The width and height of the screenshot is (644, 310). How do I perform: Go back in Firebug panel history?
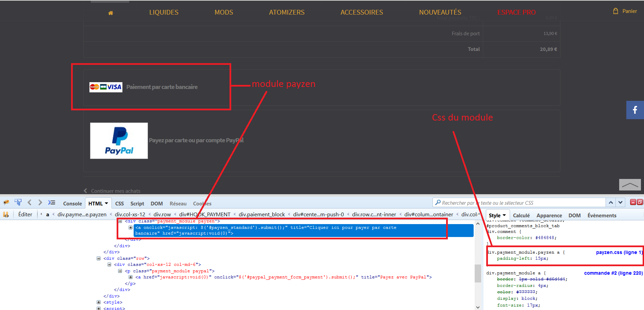coord(30,203)
